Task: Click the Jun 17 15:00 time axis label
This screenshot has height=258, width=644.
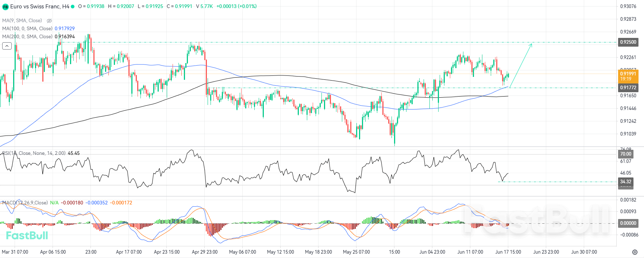Action: tap(508, 252)
